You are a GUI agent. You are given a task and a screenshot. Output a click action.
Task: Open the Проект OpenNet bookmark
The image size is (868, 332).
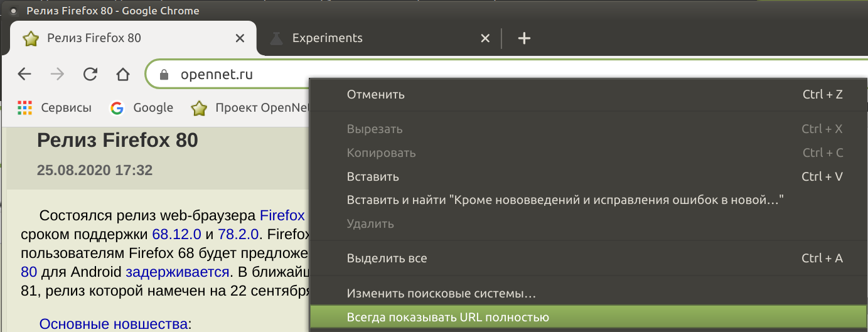point(251,108)
